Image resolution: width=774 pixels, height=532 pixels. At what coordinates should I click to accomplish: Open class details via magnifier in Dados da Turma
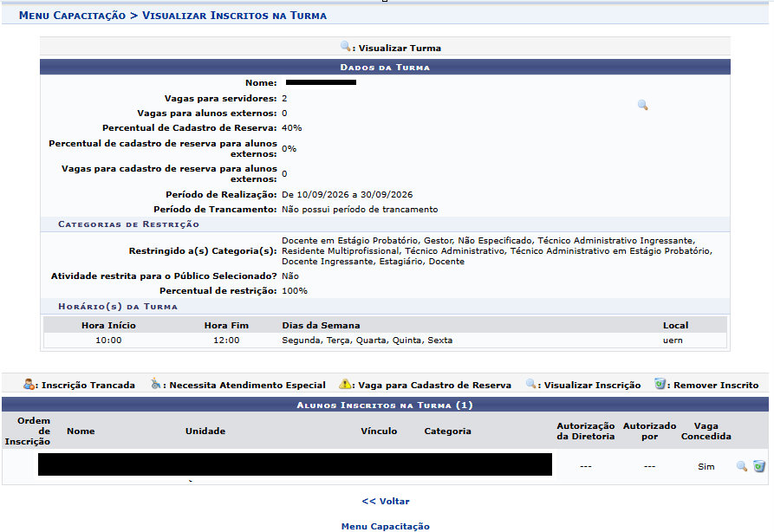coord(642,105)
